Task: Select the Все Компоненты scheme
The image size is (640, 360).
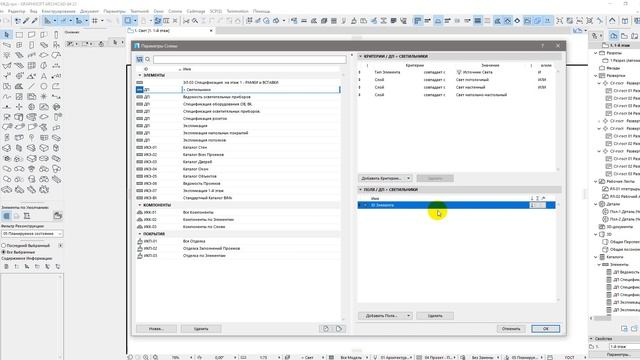Action: click(238, 212)
